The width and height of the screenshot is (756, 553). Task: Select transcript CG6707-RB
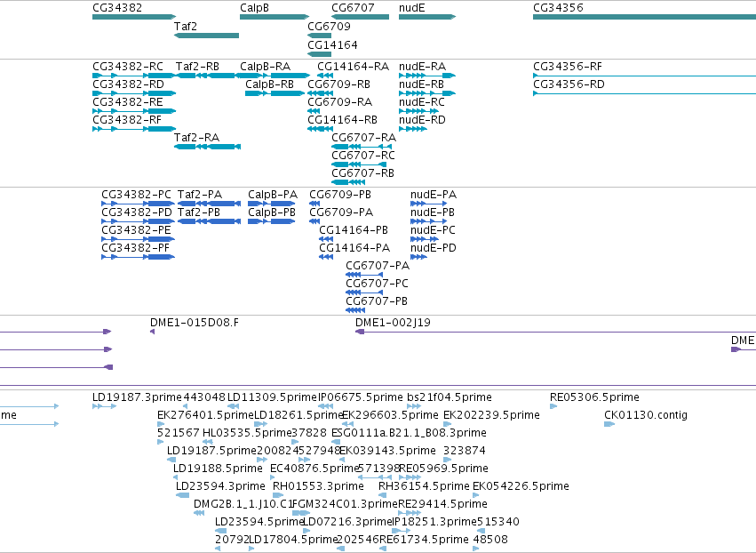click(x=363, y=173)
